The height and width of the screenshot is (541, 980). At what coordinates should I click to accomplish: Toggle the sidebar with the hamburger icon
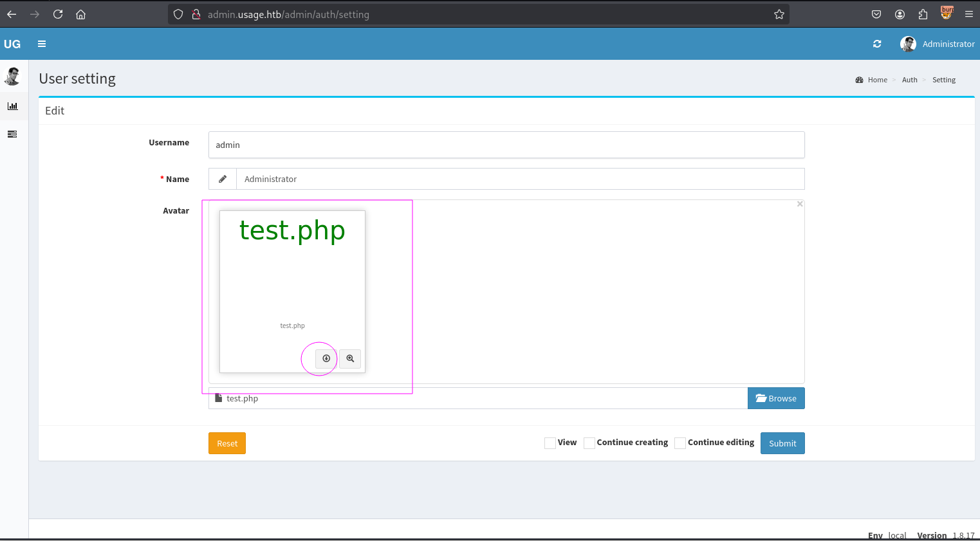tap(42, 44)
